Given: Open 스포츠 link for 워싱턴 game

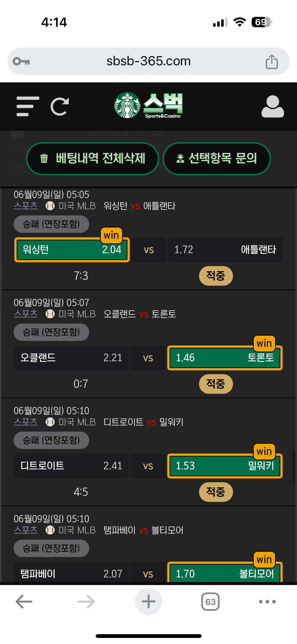Looking at the screenshot, I should pyautogui.click(x=26, y=206).
